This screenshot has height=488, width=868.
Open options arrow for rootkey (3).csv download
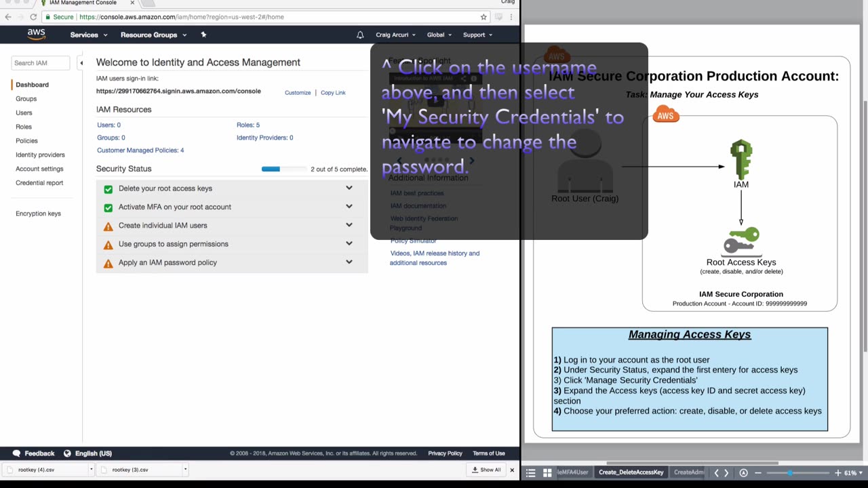click(185, 470)
